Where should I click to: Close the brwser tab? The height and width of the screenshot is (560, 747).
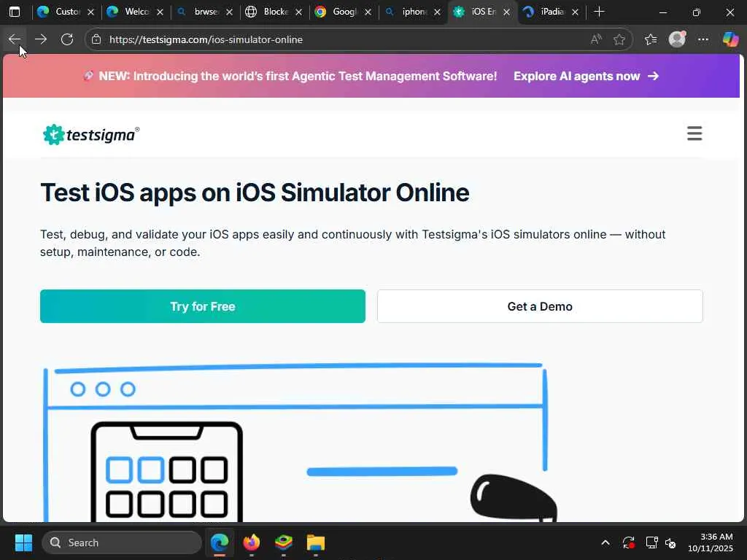point(230,12)
